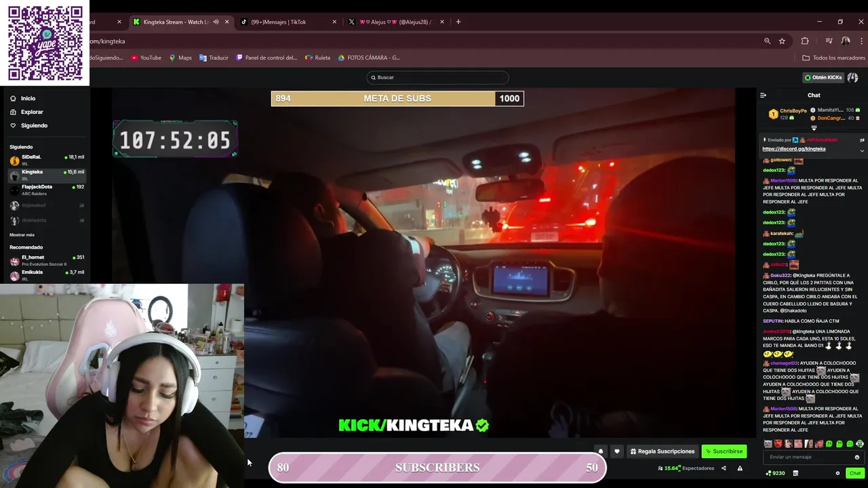The height and width of the screenshot is (488, 868).
Task: Open the chat shop icon
Action: click(x=795, y=473)
